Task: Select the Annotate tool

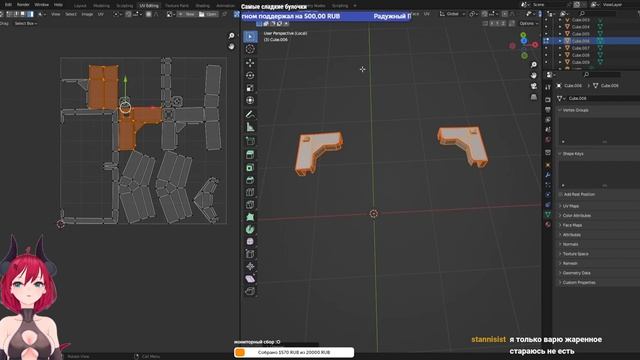Action: point(250,114)
